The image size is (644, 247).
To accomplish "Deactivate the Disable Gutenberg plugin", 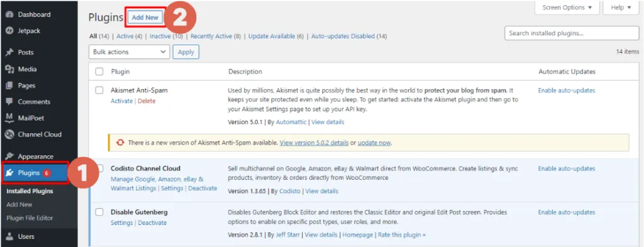I will (x=152, y=222).
